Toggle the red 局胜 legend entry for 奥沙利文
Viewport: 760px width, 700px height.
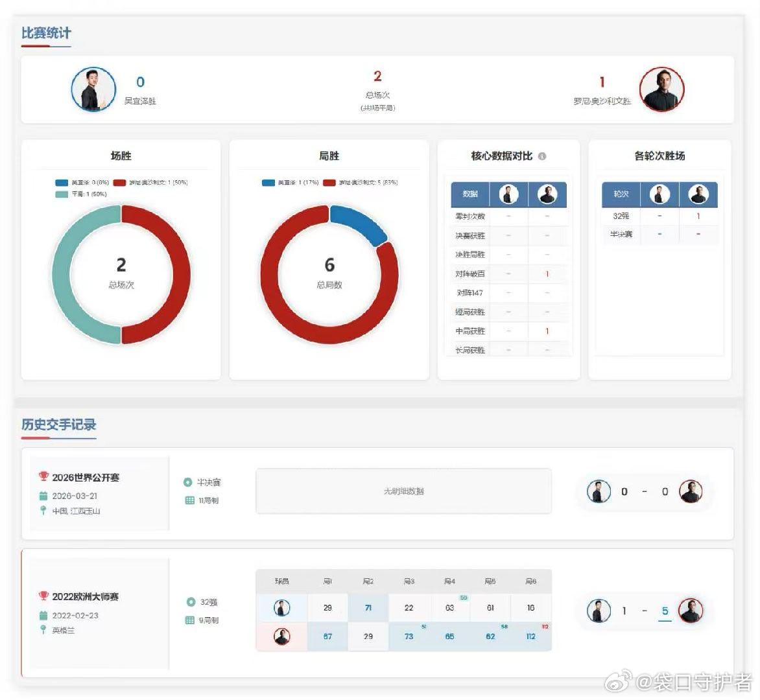pyautogui.click(x=360, y=183)
